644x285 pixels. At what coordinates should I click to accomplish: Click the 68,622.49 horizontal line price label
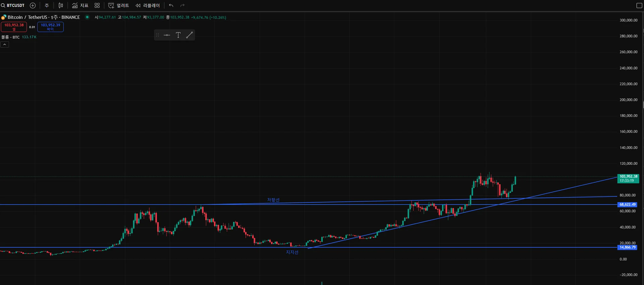(627, 204)
